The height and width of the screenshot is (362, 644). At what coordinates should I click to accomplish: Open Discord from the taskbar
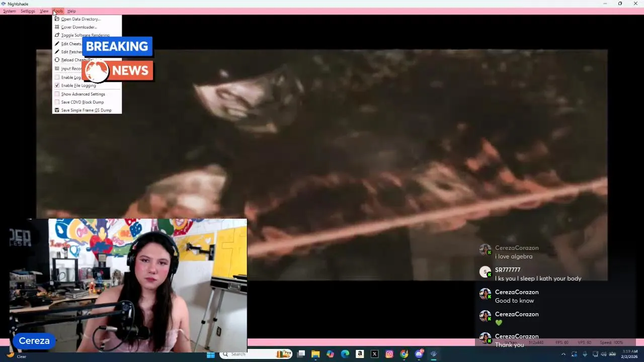coord(419,354)
